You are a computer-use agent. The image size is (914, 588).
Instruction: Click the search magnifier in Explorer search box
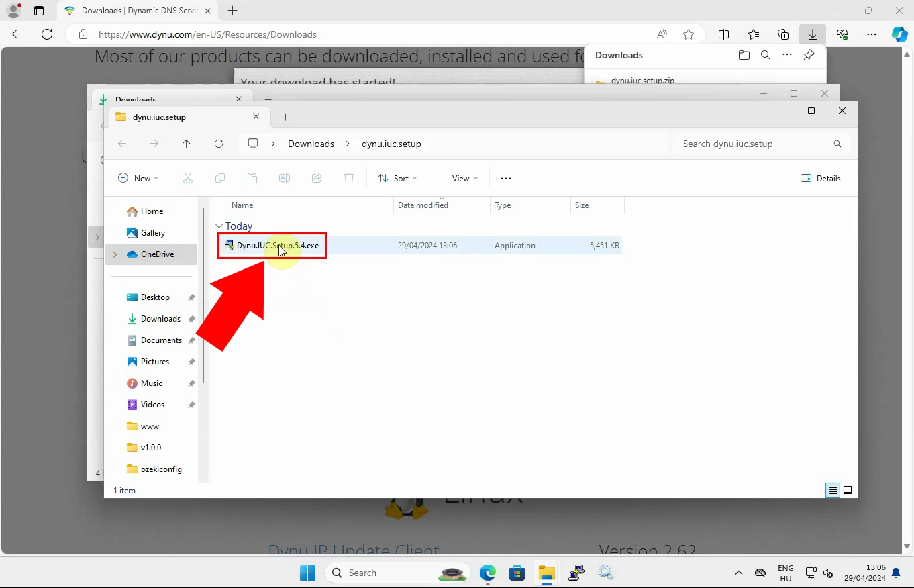coord(837,144)
